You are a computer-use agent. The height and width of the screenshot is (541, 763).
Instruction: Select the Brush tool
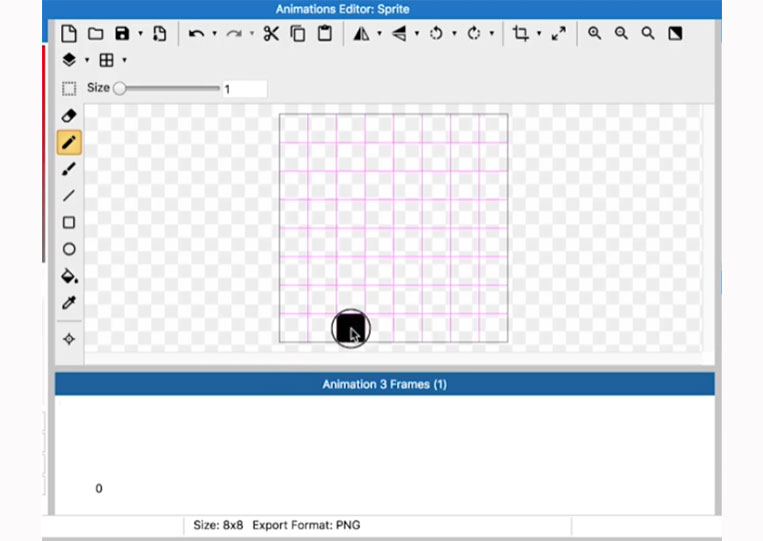click(69, 169)
